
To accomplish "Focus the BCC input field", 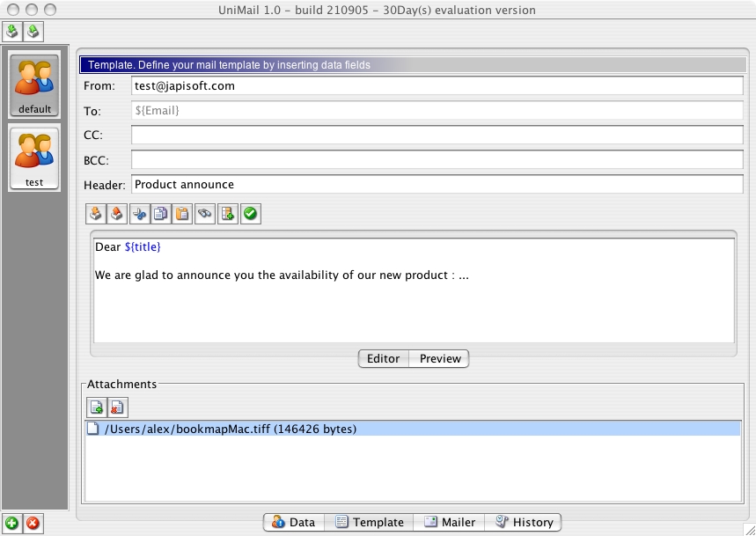I will coord(437,159).
